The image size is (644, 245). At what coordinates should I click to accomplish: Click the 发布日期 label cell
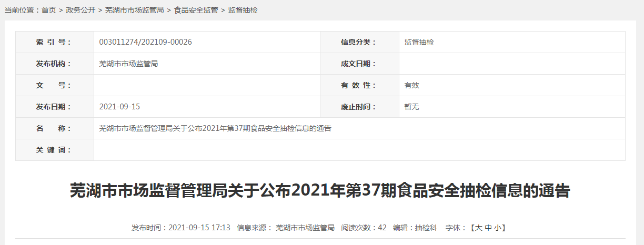[x=55, y=107]
